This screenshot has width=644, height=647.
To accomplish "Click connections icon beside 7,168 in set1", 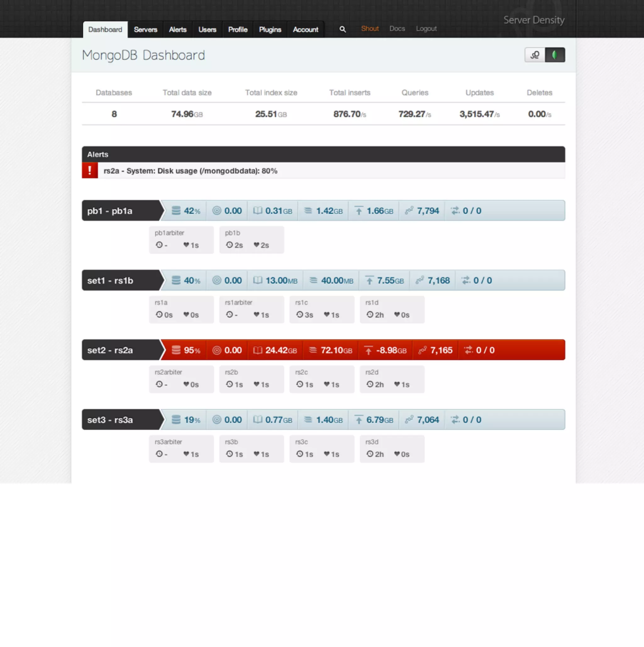I will coord(419,280).
